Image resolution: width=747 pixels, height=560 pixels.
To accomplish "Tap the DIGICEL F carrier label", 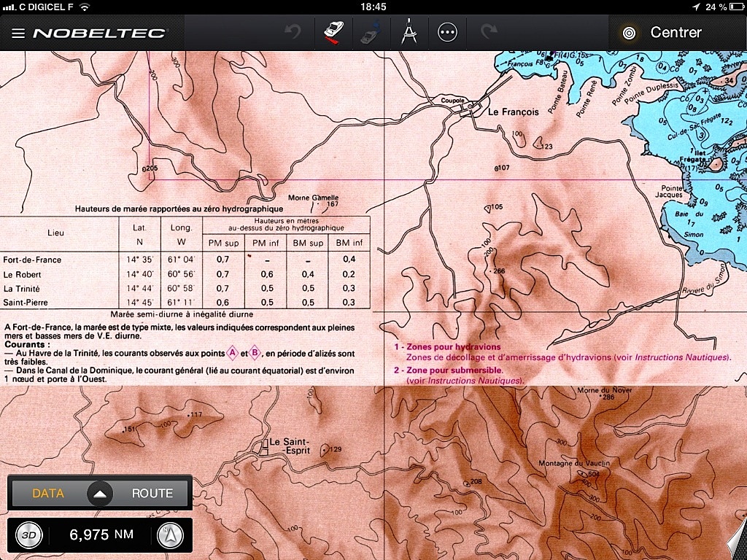I will [46, 7].
